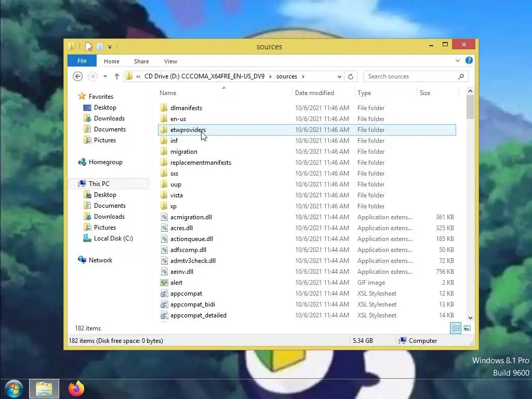Switch to the View ribbon tab

click(x=170, y=61)
